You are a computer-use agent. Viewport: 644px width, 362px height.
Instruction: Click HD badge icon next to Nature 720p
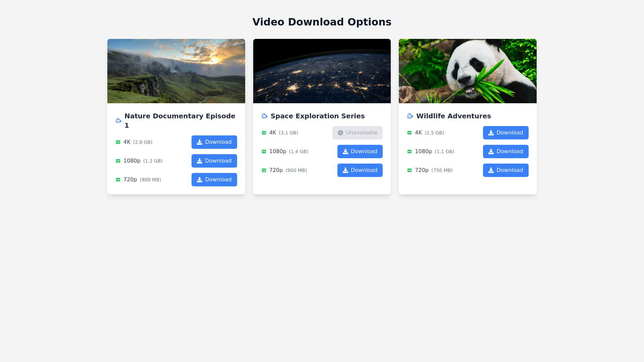[118, 180]
